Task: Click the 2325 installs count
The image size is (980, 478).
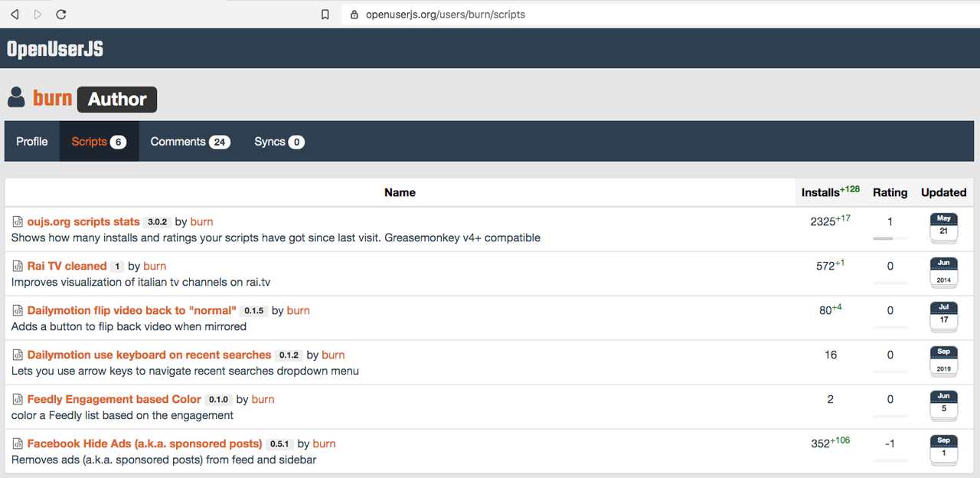Action: 822,221
